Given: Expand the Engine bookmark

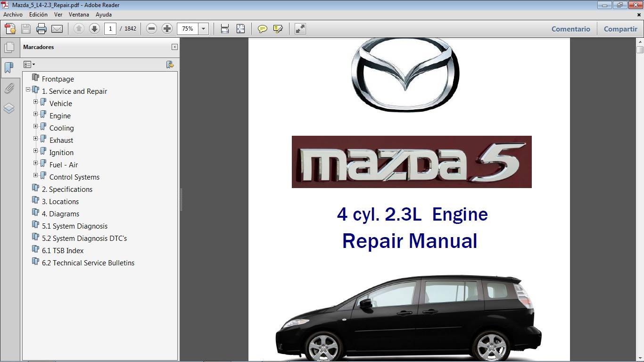Looking at the screenshot, I should [35, 114].
